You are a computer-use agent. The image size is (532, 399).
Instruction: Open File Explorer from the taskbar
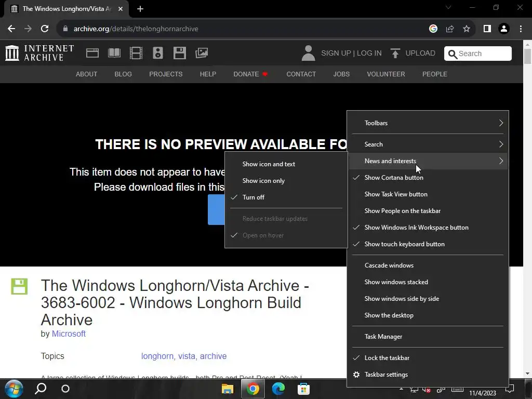pos(228,389)
